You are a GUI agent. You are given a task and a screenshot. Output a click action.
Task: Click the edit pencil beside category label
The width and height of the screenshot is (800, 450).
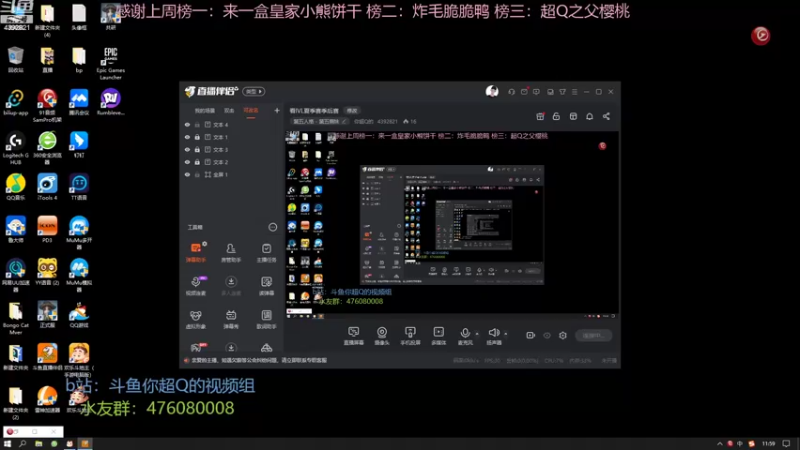(x=344, y=121)
